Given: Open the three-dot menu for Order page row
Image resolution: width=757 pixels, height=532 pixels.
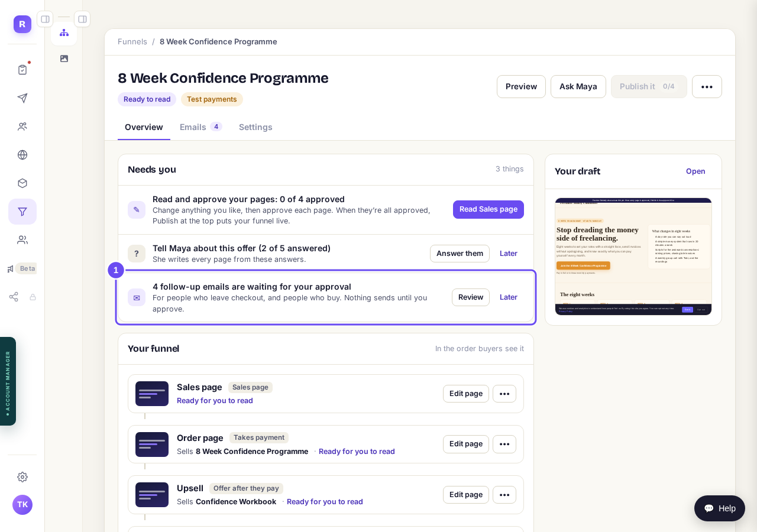Looking at the screenshot, I should 504,444.
